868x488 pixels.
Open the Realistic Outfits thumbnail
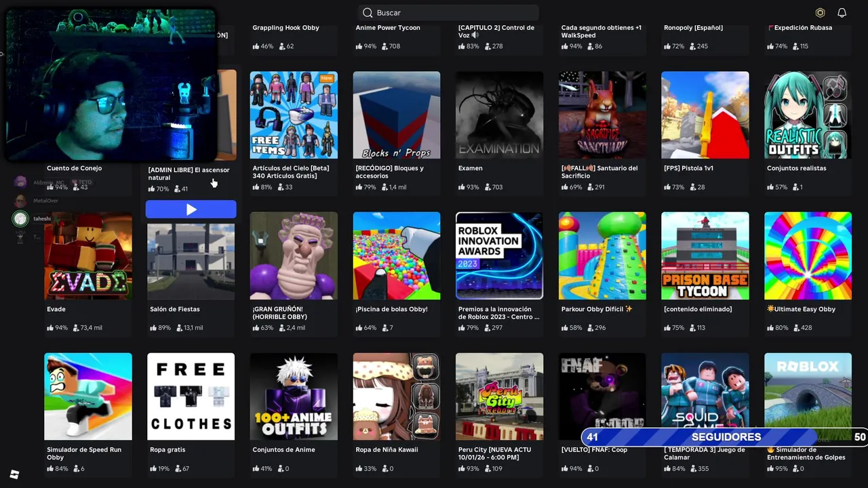click(x=808, y=115)
